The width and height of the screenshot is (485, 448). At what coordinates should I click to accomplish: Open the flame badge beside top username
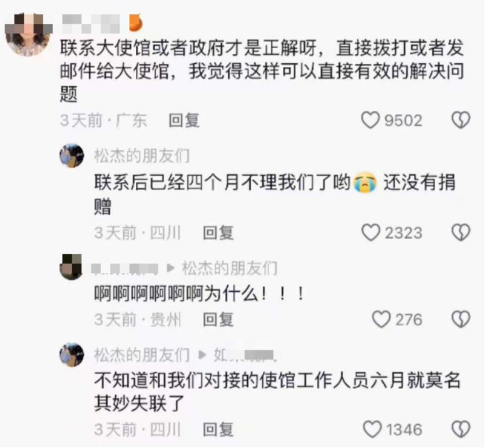135,23
